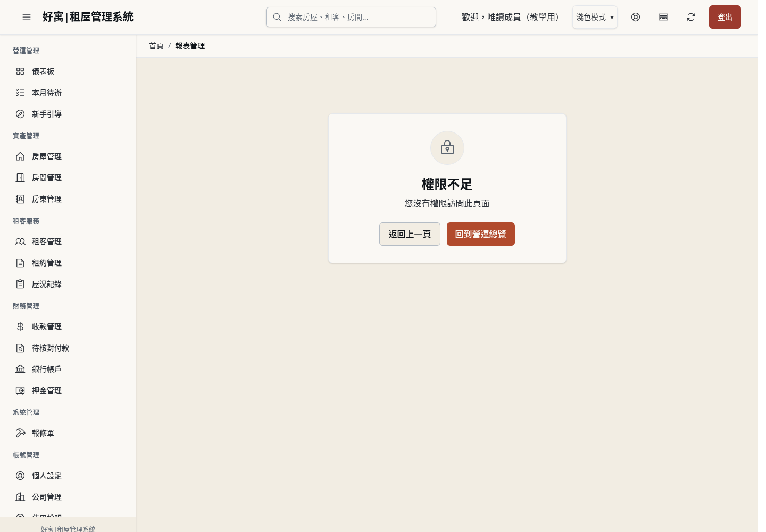Click the 房間管理 door icon
The height and width of the screenshot is (532, 766).
click(20, 178)
